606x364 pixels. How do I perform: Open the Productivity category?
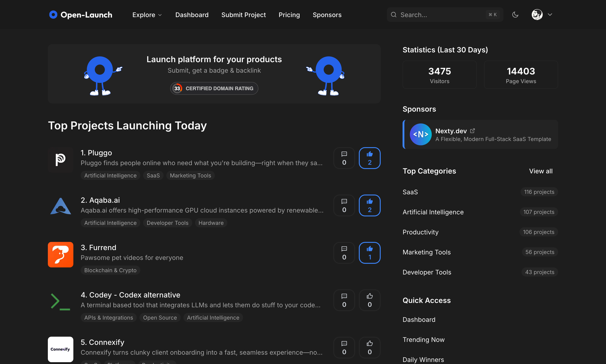coord(420,232)
